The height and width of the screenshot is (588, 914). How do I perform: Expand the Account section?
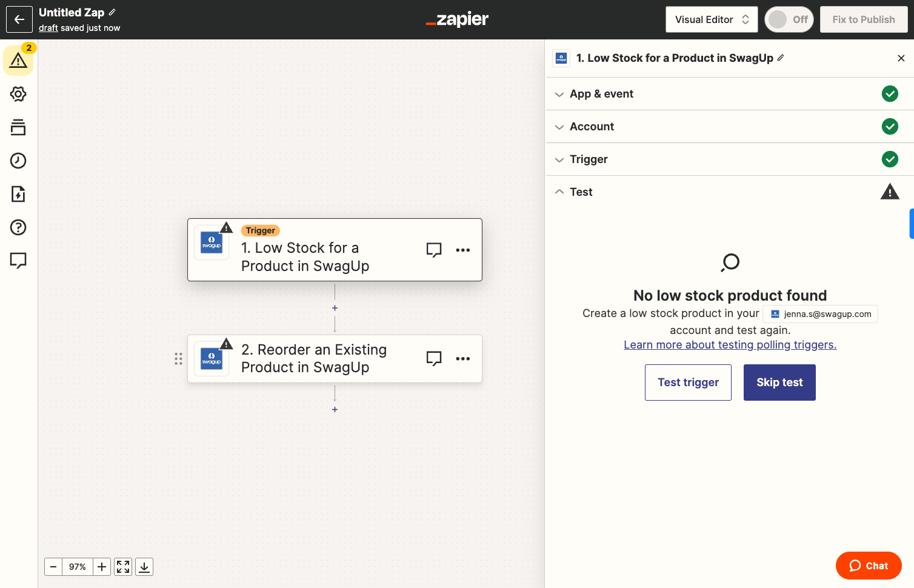point(730,127)
